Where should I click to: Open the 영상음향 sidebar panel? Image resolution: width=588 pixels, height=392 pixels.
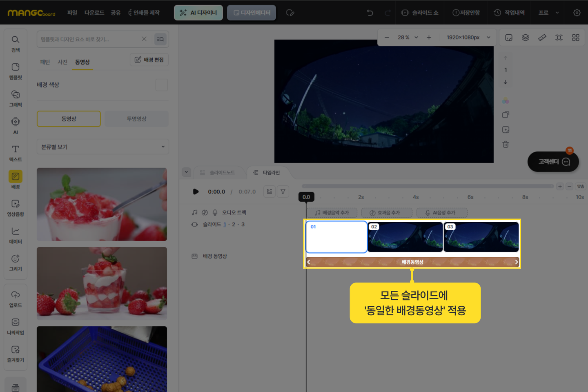[16, 208]
